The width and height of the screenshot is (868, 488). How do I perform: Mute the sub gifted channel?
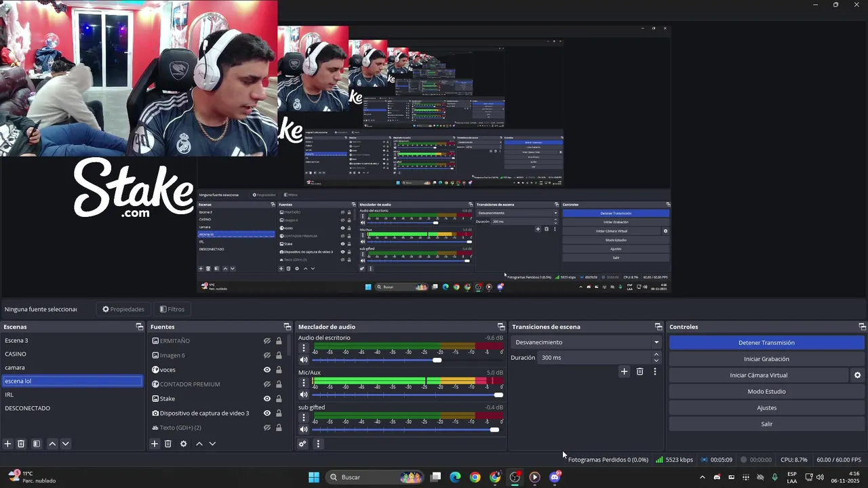click(304, 429)
